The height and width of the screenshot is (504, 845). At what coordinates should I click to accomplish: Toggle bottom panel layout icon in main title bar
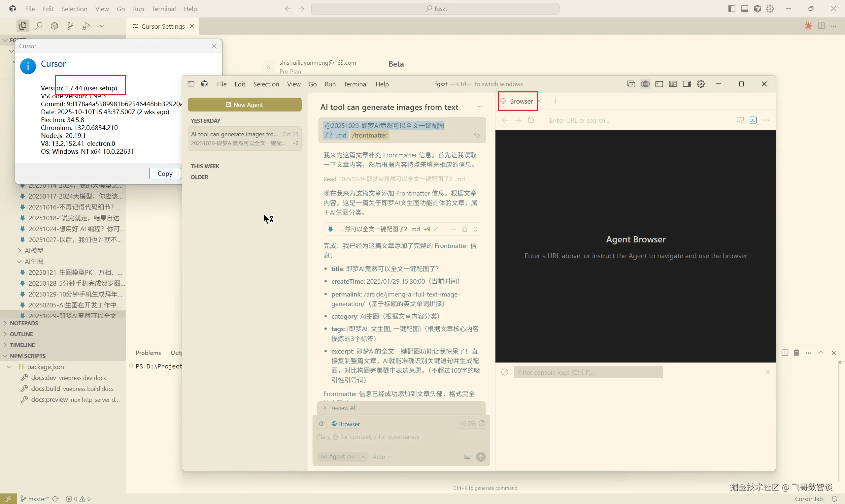[x=744, y=9]
